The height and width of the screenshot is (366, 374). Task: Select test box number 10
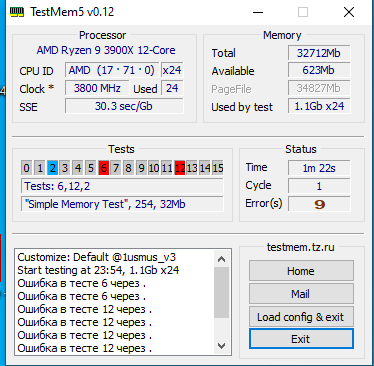point(154,168)
